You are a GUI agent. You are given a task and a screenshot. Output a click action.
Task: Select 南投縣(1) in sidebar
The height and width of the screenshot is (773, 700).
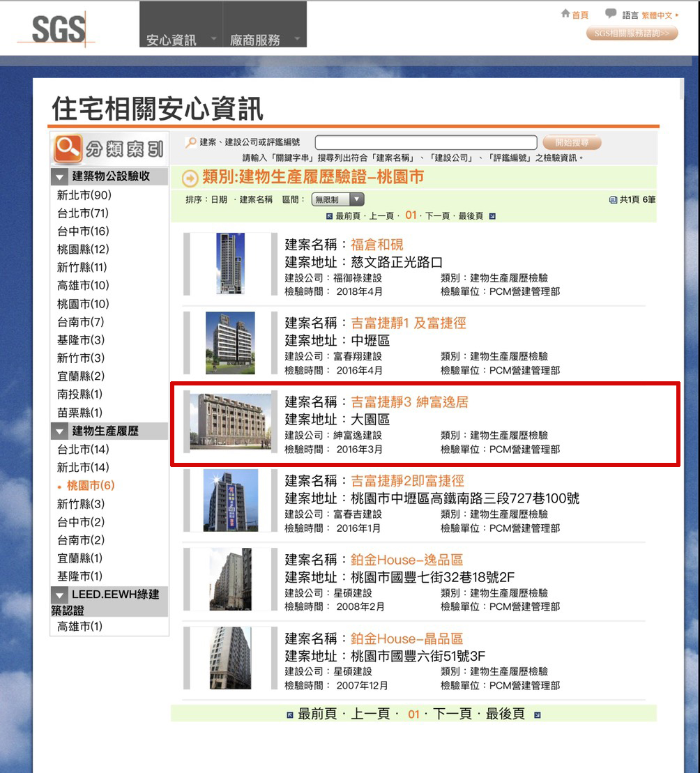[79, 395]
